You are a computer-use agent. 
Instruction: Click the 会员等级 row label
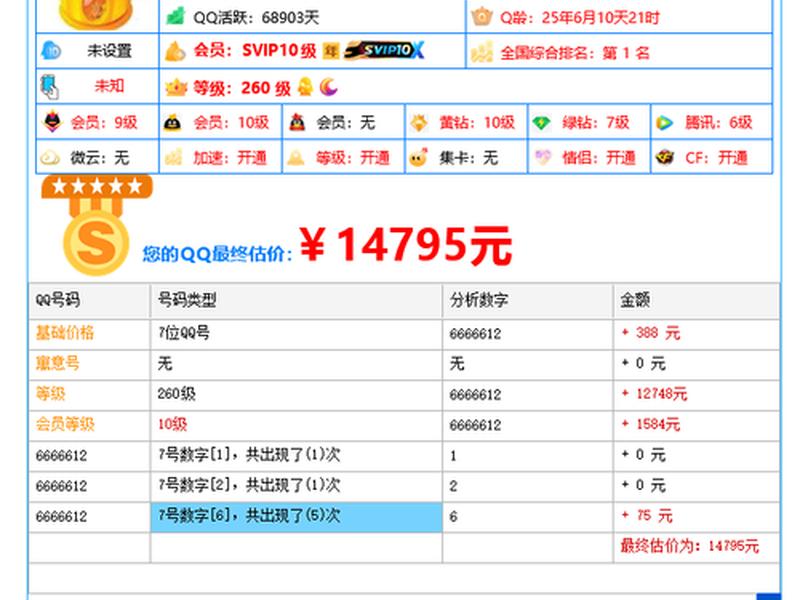[x=65, y=424]
